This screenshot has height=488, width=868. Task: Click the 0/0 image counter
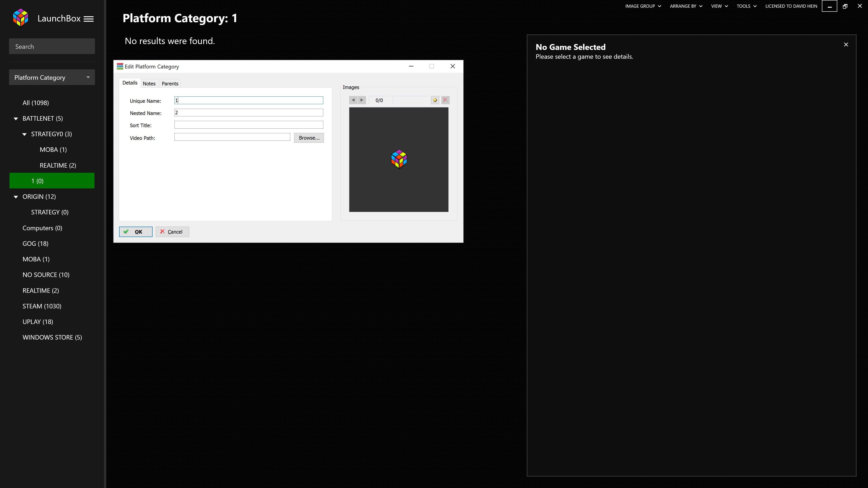tap(379, 100)
